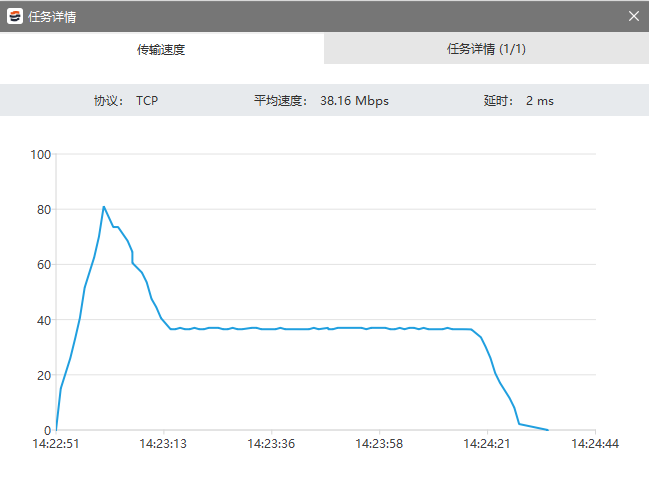Select the 38.16 Mbps average speed value
This screenshot has height=480, width=649.
[354, 101]
